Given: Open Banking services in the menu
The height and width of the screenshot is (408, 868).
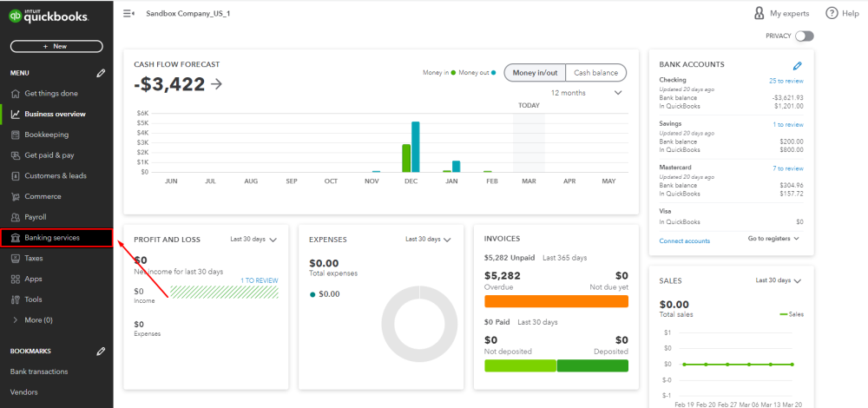Looking at the screenshot, I should tap(56, 238).
